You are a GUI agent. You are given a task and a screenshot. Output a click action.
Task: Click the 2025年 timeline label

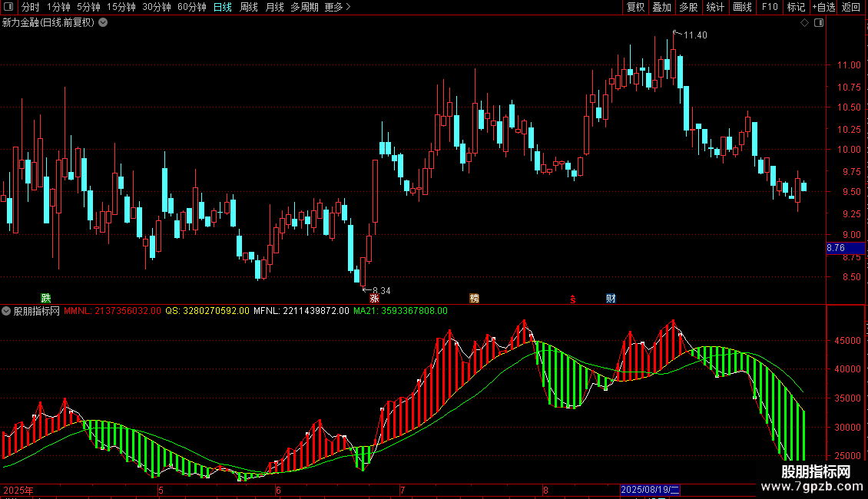(x=18, y=490)
